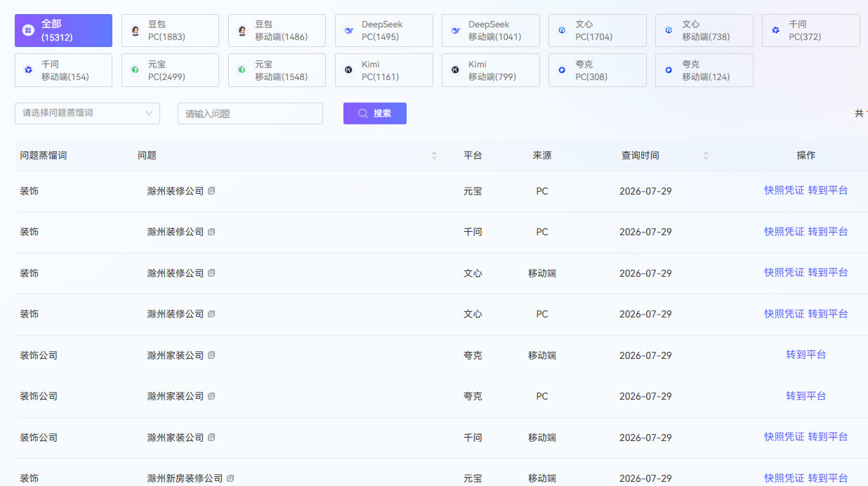Copy 滁州装修公司 question in 元宝 PC row
The width and height of the screenshot is (868, 486).
[x=211, y=191]
